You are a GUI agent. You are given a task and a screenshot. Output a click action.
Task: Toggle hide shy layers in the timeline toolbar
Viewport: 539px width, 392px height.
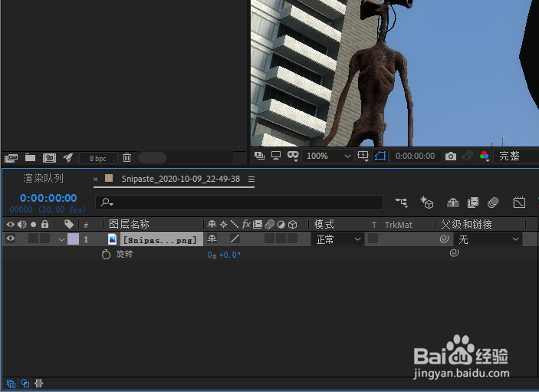pyautogui.click(x=453, y=203)
